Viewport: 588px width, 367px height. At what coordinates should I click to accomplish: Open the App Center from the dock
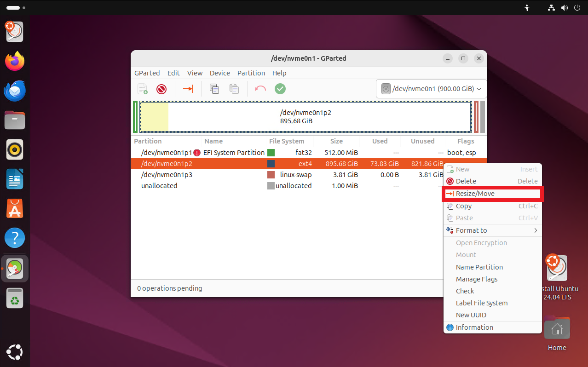[15, 209]
